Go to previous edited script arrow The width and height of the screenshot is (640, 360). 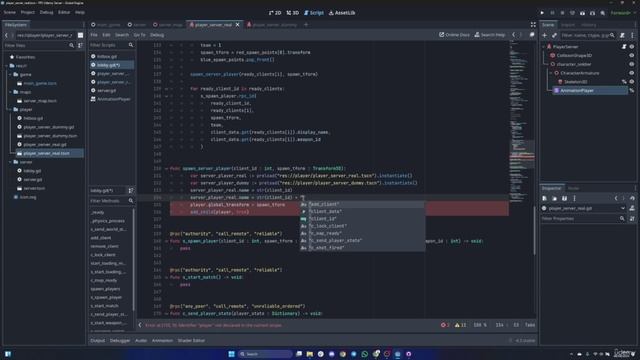[513, 35]
